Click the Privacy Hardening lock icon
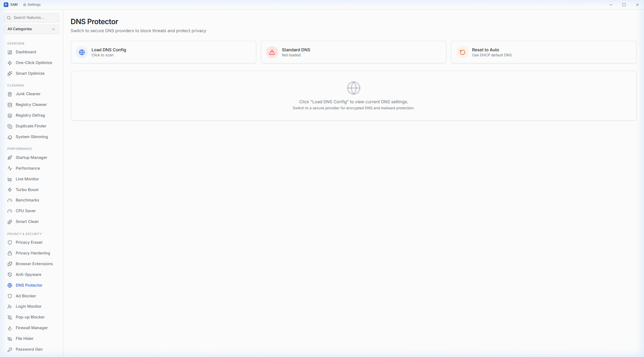The image size is (644, 357). tap(10, 253)
